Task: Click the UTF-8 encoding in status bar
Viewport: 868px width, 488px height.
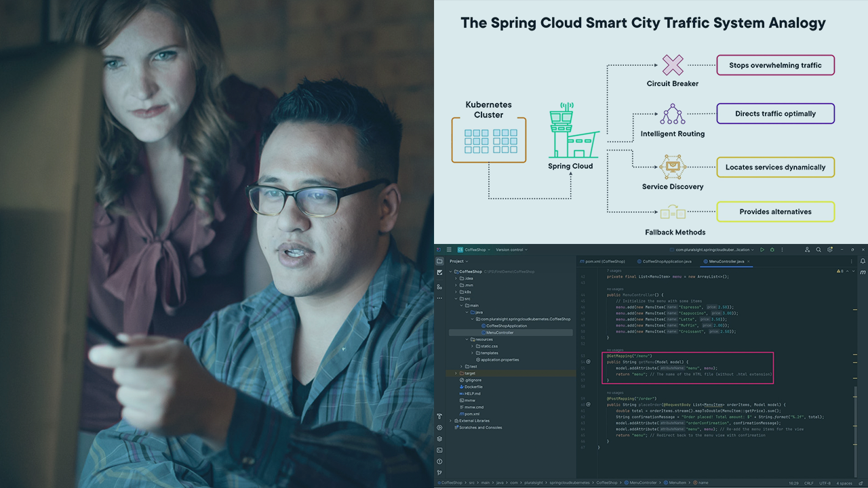Action: [825, 483]
